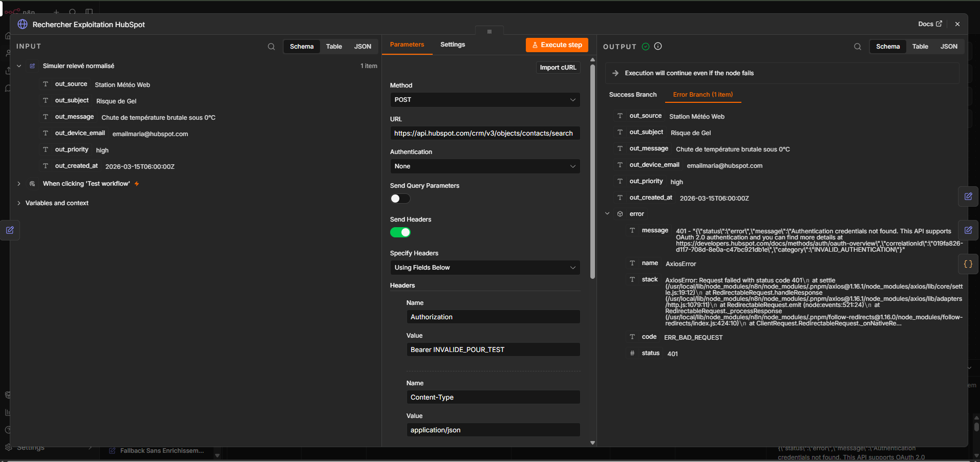Click the Content-Type header name field
980x462 pixels.
(x=493, y=398)
